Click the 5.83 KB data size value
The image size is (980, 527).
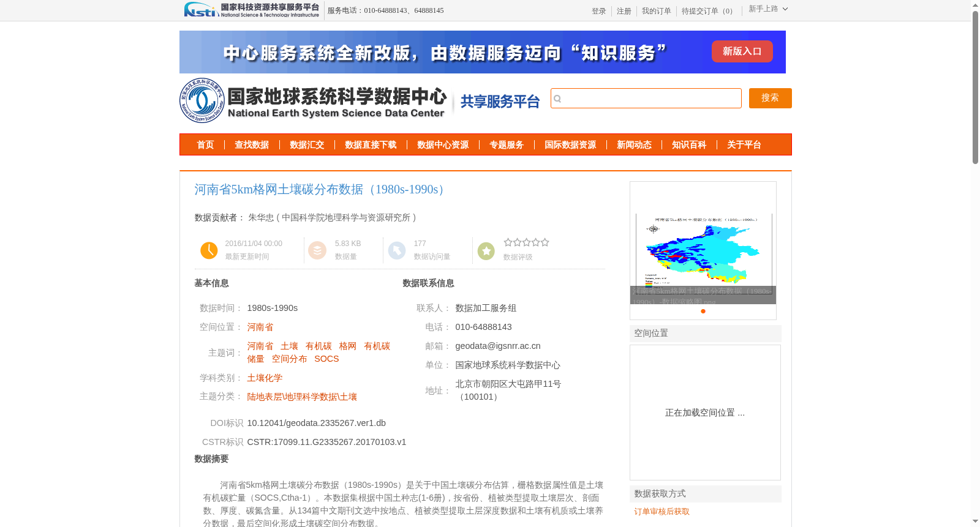348,244
